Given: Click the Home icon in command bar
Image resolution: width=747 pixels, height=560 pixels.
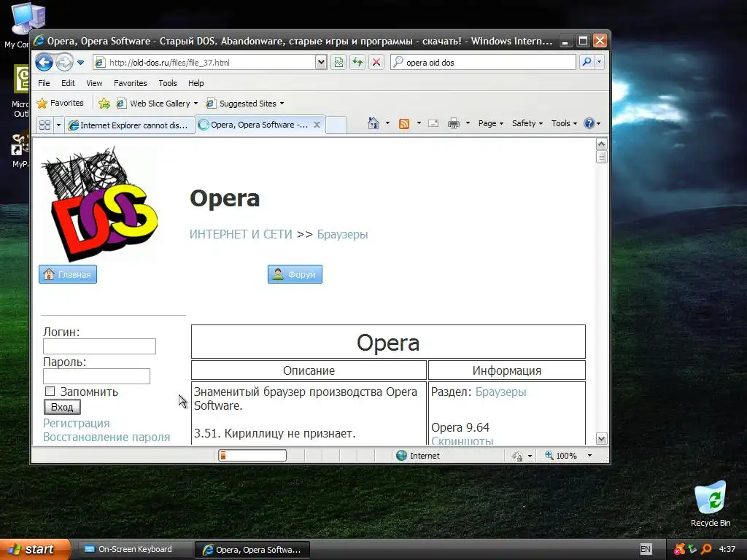Looking at the screenshot, I should click(373, 123).
